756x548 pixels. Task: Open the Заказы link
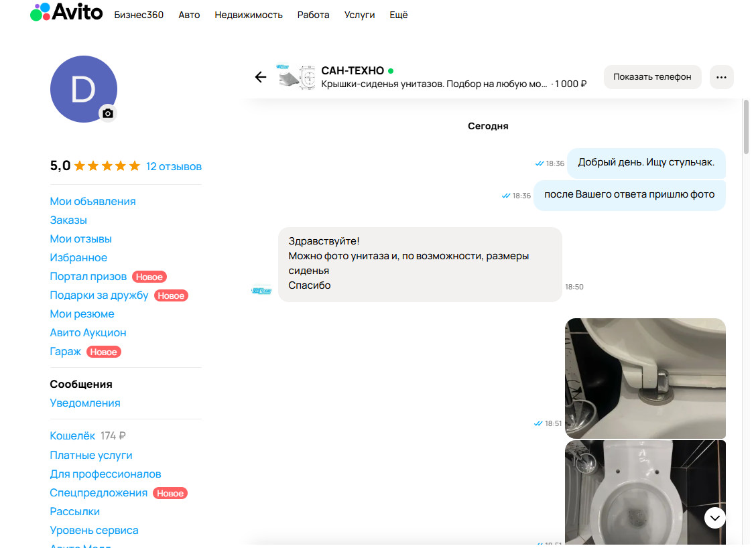[68, 220]
